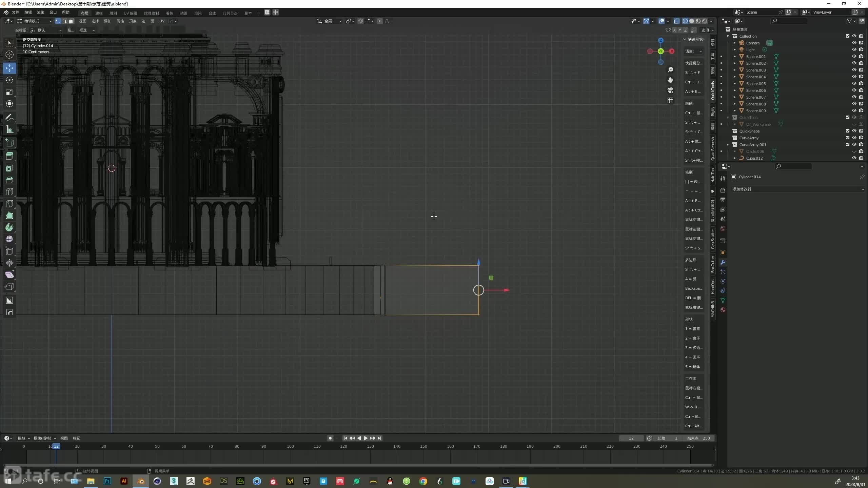This screenshot has height=488, width=868.
Task: Open the File menu
Action: coord(16,12)
